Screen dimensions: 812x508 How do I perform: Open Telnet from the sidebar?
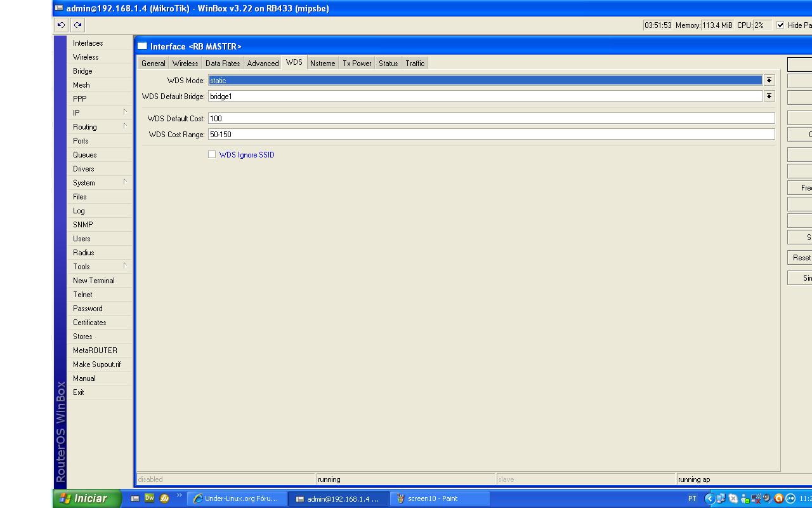click(100, 295)
